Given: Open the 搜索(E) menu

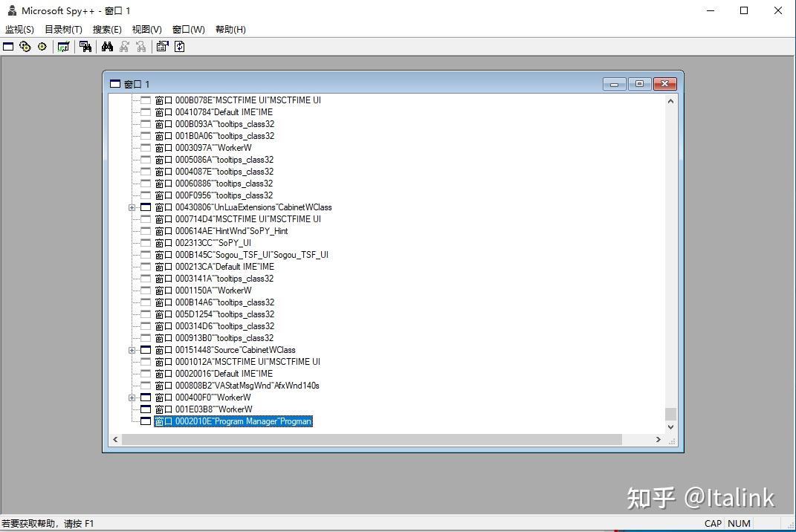Looking at the screenshot, I should [106, 29].
